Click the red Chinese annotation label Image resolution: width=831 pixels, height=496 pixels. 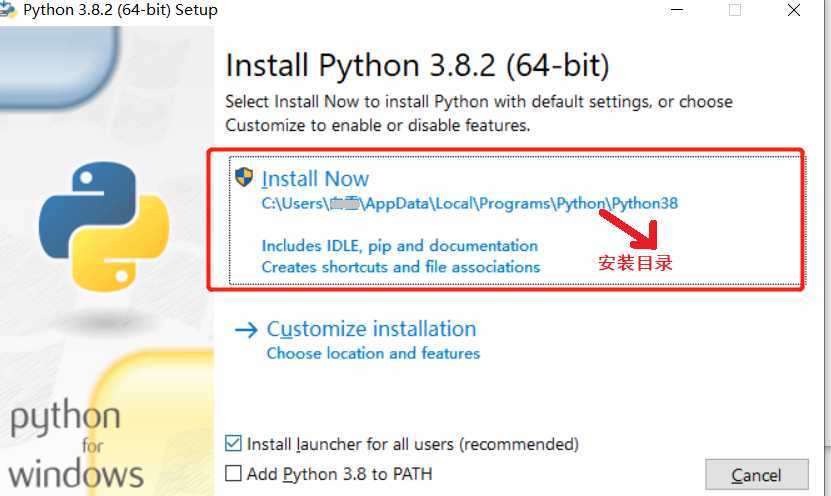(x=635, y=263)
